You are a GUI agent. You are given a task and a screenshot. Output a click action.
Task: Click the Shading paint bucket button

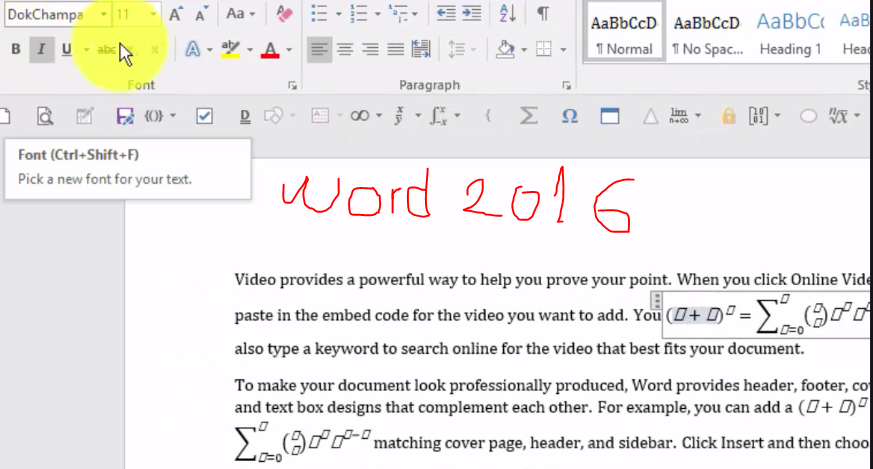[x=505, y=50]
